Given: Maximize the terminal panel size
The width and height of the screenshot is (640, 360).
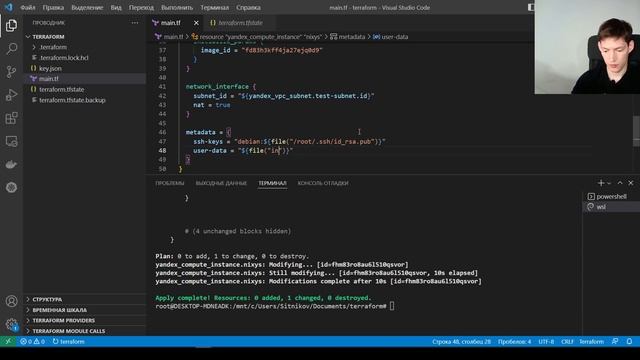Looking at the screenshot, I should (x=620, y=183).
